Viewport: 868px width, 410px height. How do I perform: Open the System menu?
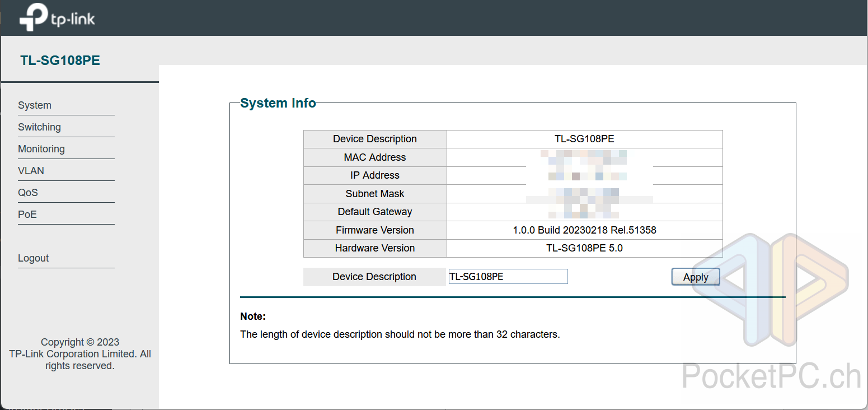(x=35, y=105)
